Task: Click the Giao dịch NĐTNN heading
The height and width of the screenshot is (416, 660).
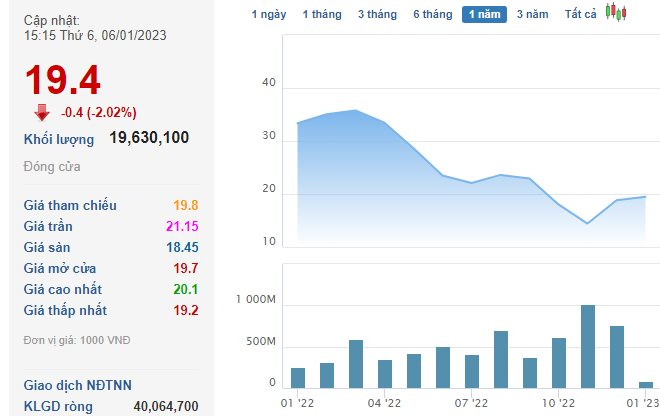Action: coord(77,385)
